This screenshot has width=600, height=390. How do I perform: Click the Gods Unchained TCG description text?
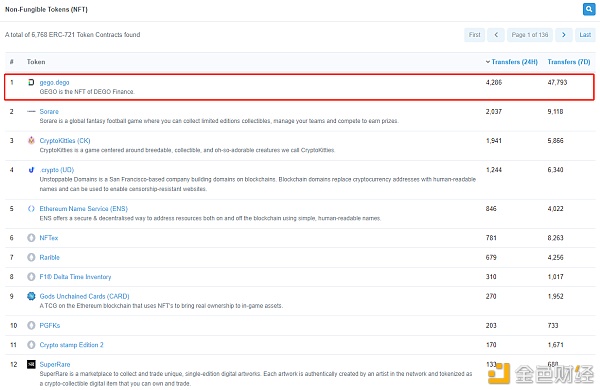pos(161,306)
